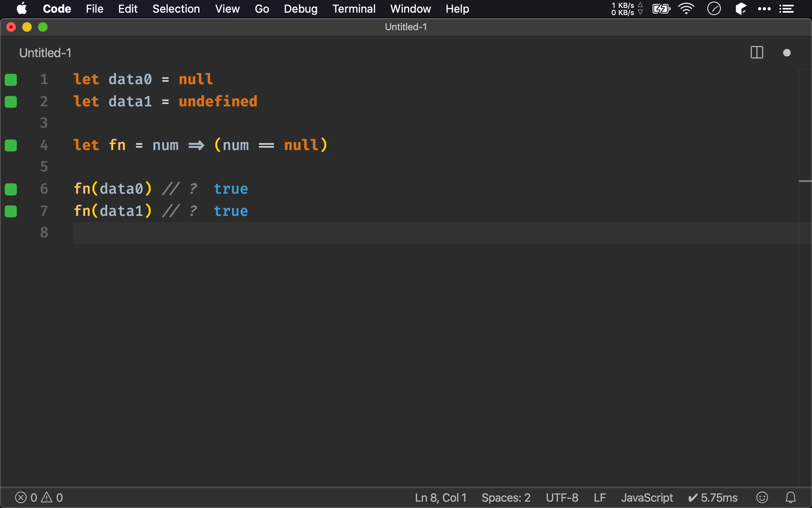The height and width of the screenshot is (508, 812).
Task: Open the UTF-8 encoding selector
Action: tap(562, 497)
